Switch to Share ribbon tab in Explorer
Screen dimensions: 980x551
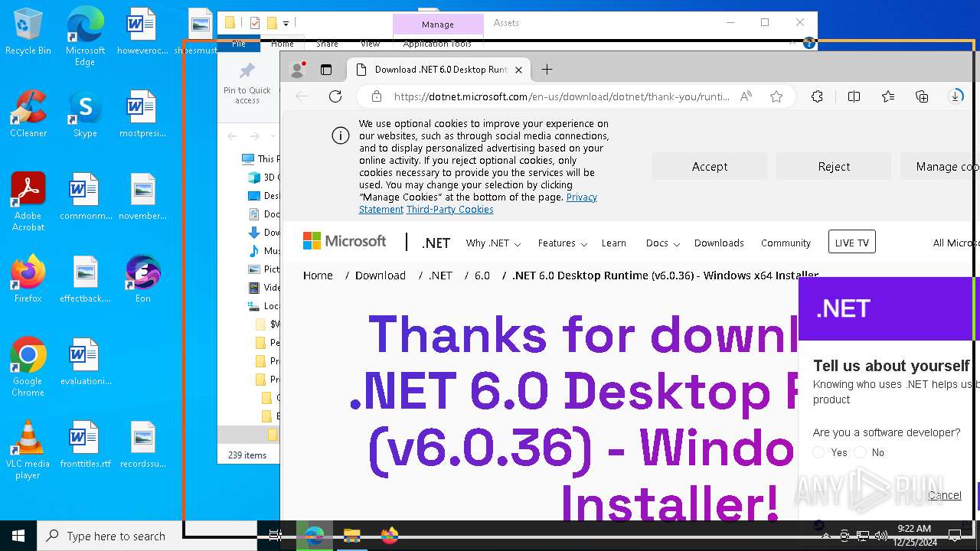coord(327,44)
